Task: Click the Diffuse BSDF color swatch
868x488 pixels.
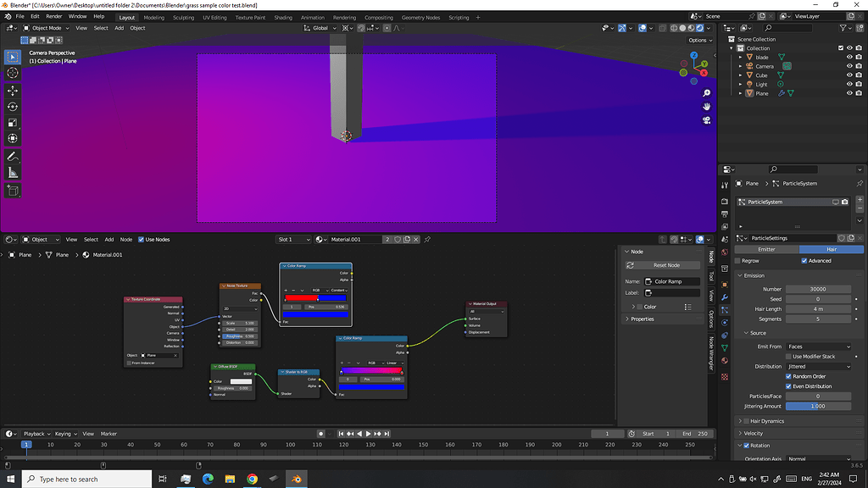Action: 241,381
